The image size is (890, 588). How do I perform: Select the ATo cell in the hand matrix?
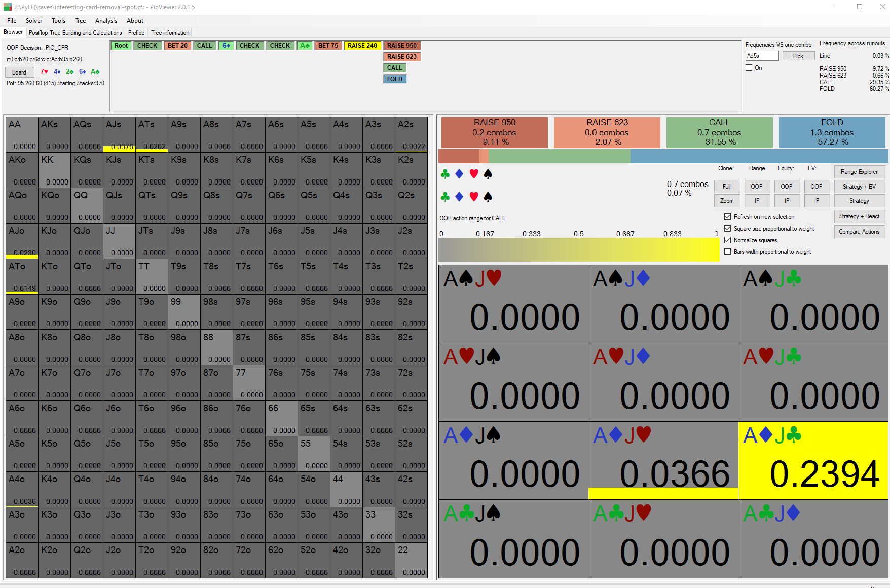(22, 276)
